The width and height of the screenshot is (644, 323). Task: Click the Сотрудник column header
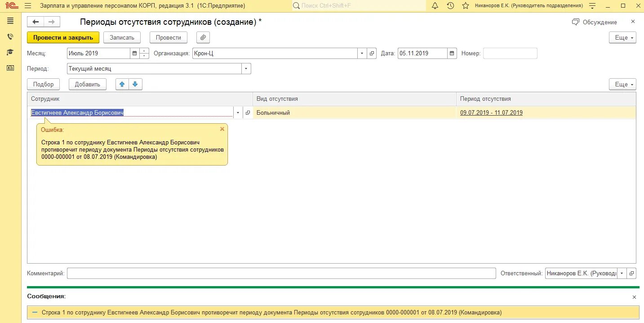[140, 99]
